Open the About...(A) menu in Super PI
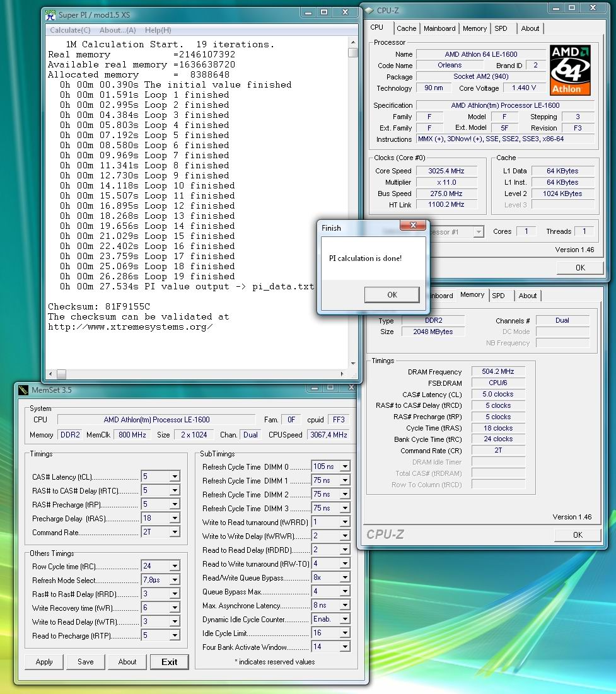Screen dimensions: 616x694 [x=118, y=30]
